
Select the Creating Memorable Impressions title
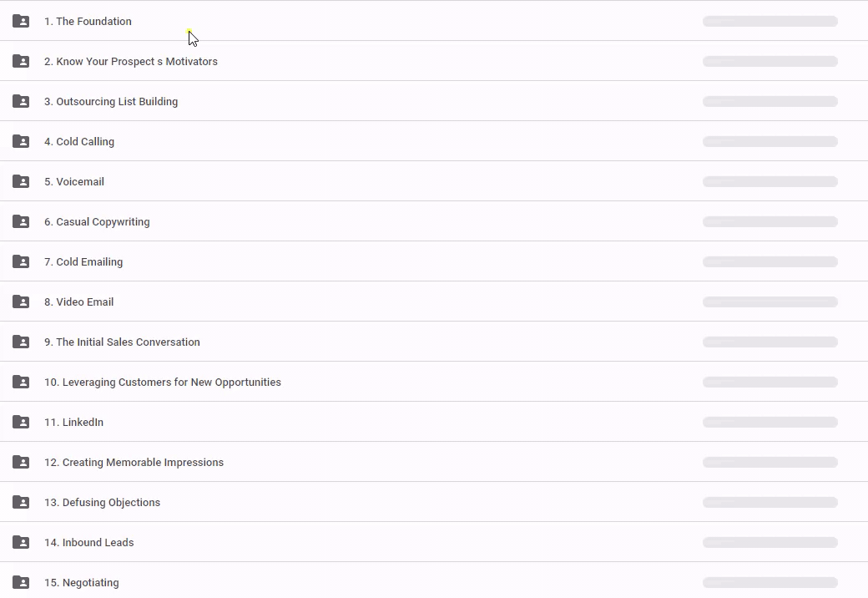134,463
